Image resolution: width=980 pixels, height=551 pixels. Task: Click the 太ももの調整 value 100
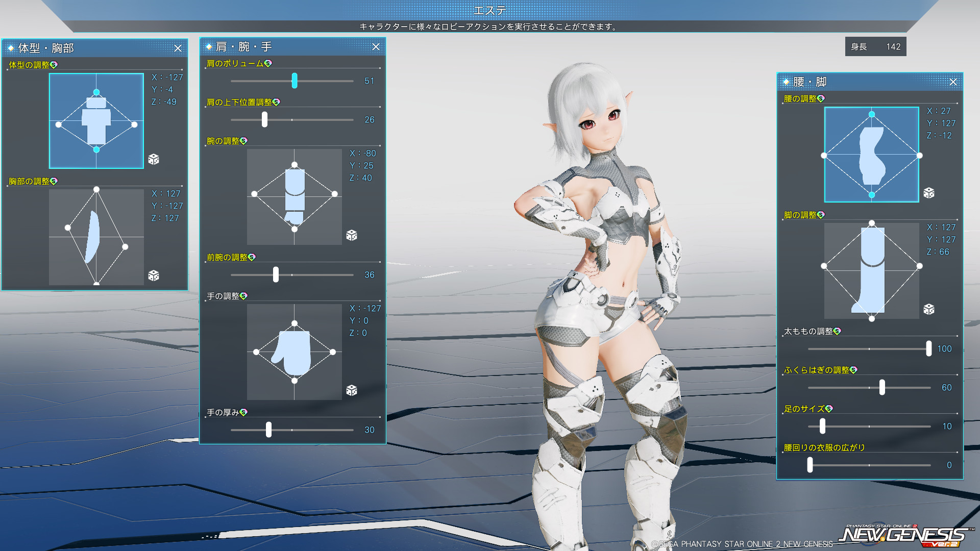click(x=944, y=349)
